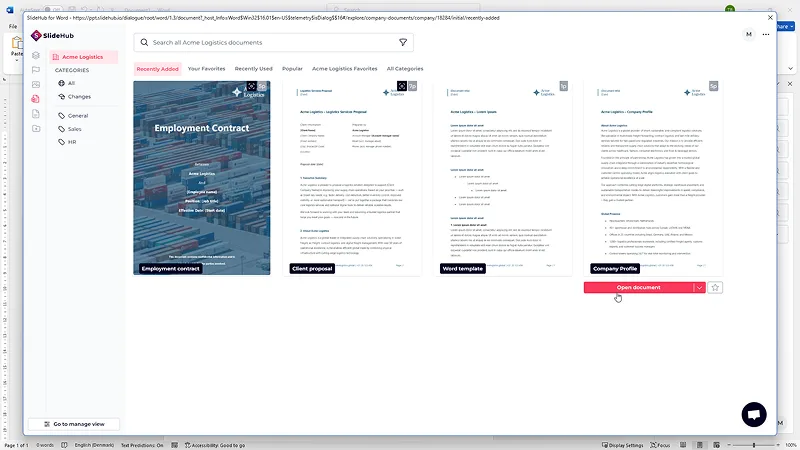The height and width of the screenshot is (450, 800).
Task: Switch to the Popular tab
Action: coord(292,69)
